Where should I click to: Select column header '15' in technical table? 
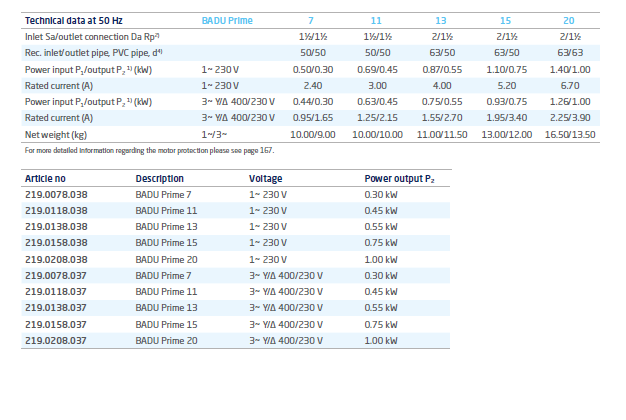tap(505, 21)
